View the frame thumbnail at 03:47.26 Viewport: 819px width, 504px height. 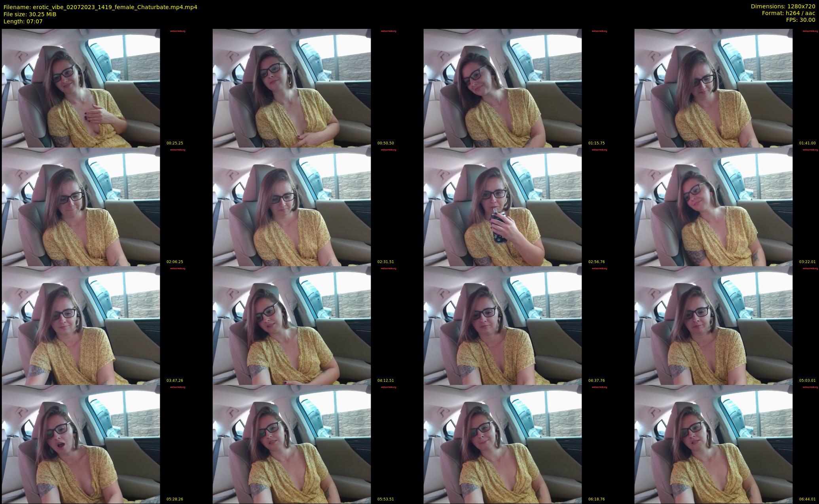81,326
